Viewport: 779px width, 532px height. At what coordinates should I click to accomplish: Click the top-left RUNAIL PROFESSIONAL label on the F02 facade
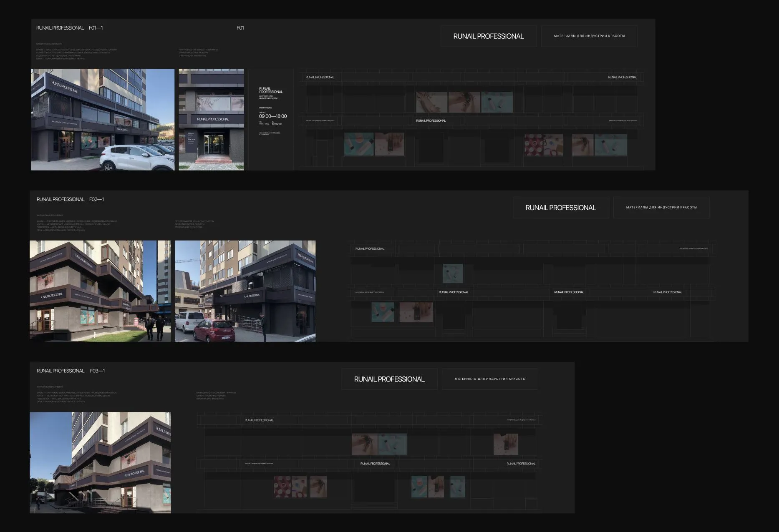[370, 248]
